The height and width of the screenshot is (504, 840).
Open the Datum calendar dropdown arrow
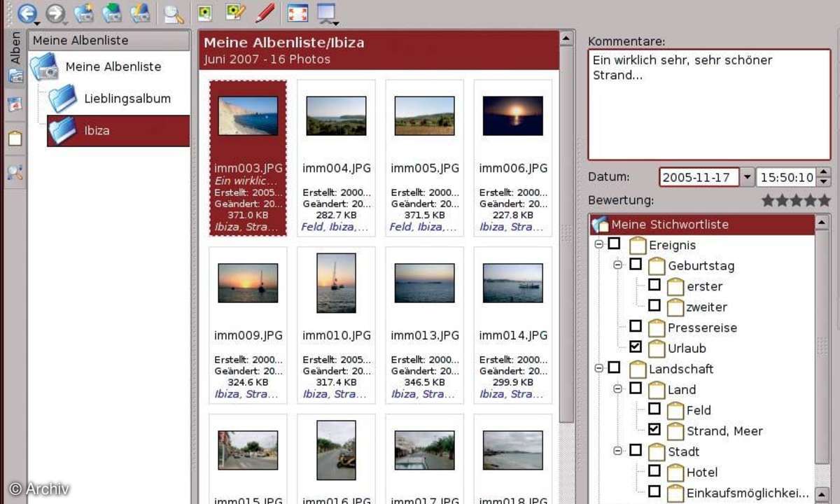point(747,177)
